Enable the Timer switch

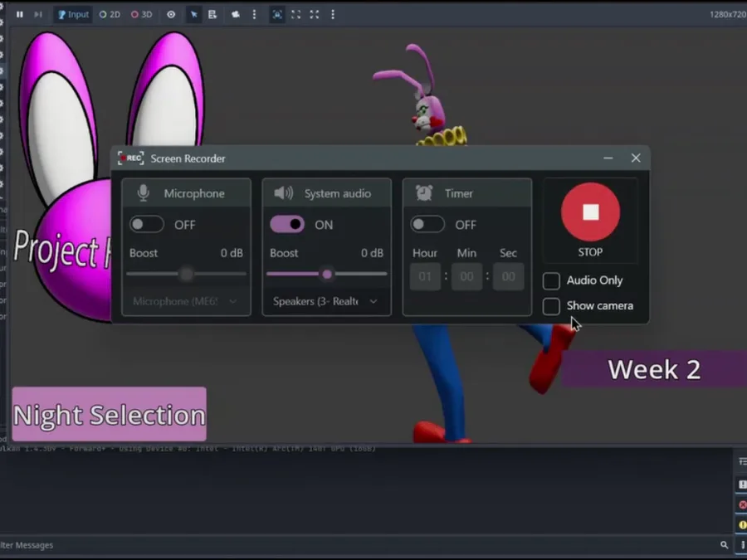pyautogui.click(x=427, y=225)
